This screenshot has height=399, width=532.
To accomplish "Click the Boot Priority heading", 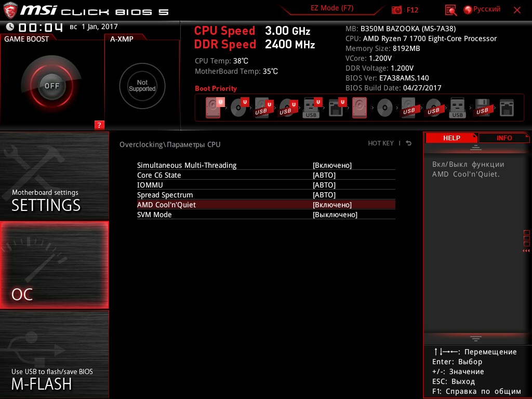I will tap(216, 88).
